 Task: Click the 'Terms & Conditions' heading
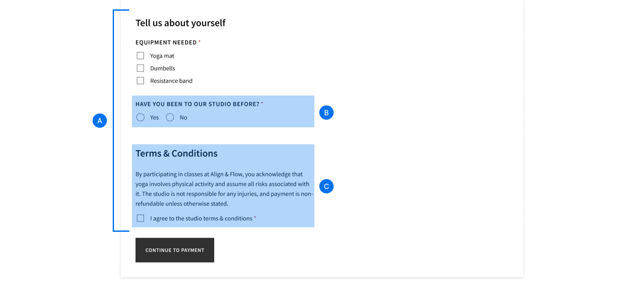[x=177, y=153]
